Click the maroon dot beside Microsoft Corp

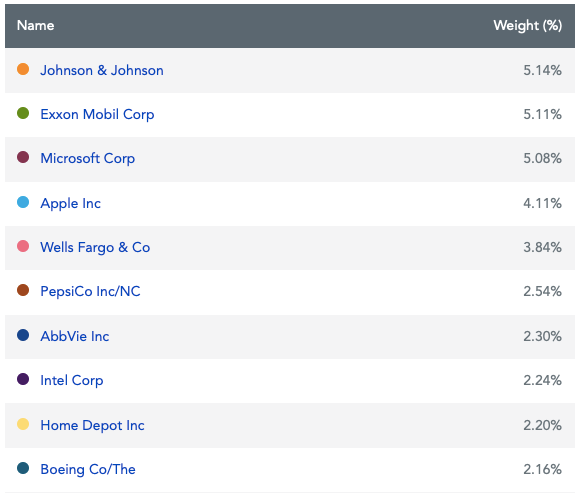coord(23,157)
